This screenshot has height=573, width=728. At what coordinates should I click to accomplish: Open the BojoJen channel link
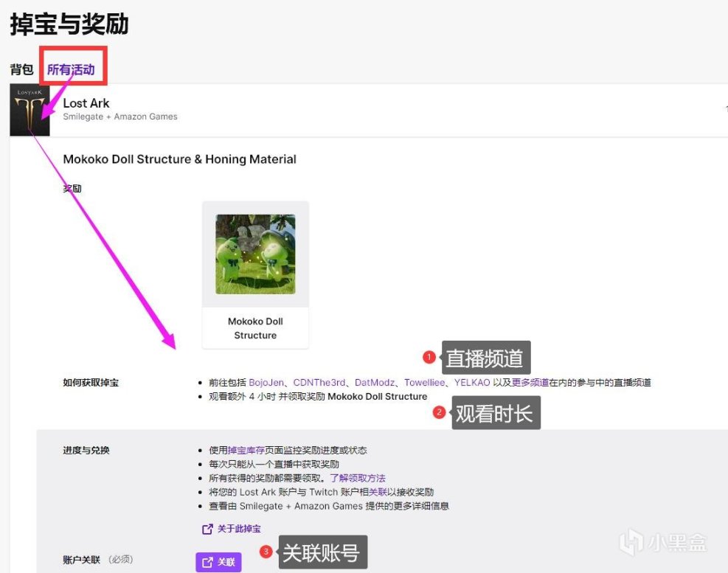[x=266, y=383]
